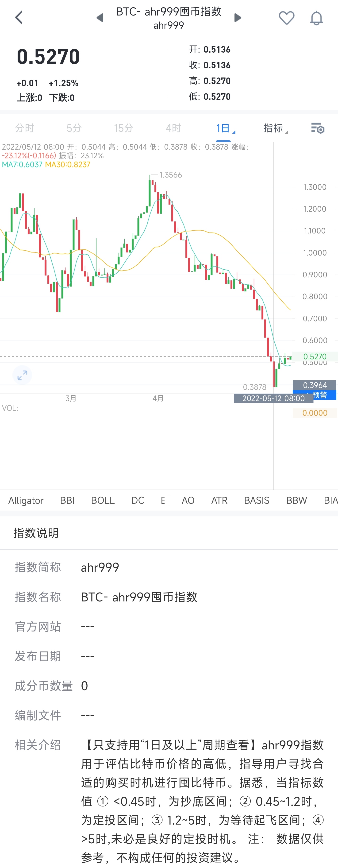Go to previous index with left triangle
Screen dimensions: 338x868
pos(100,18)
